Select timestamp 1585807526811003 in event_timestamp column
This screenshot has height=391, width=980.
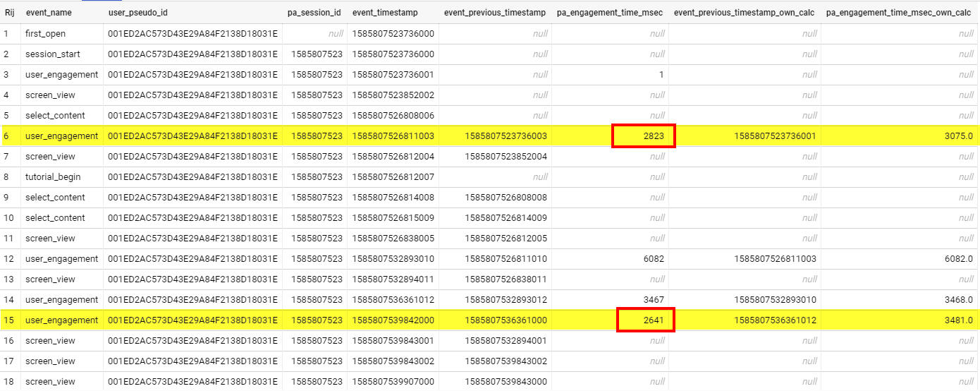(x=393, y=136)
